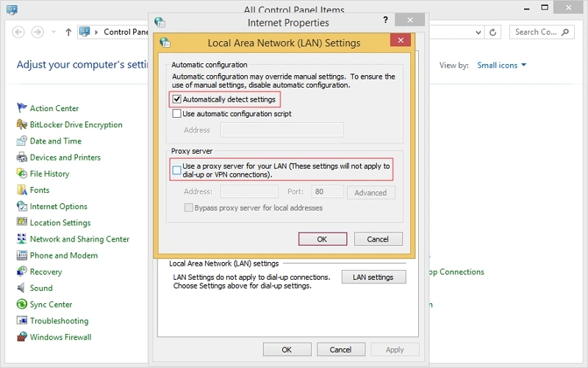588x368 pixels.
Task: Open the Devices and Printers icon
Action: [22, 158]
